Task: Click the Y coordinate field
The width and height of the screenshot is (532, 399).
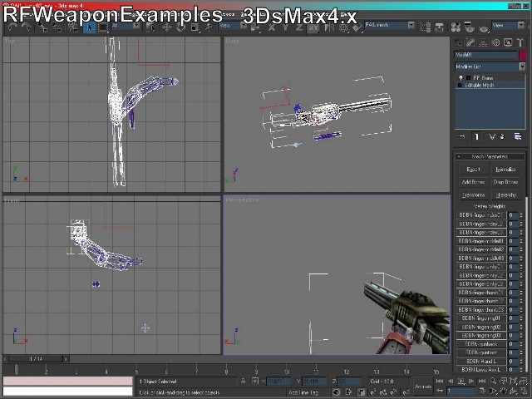Action: (x=314, y=382)
